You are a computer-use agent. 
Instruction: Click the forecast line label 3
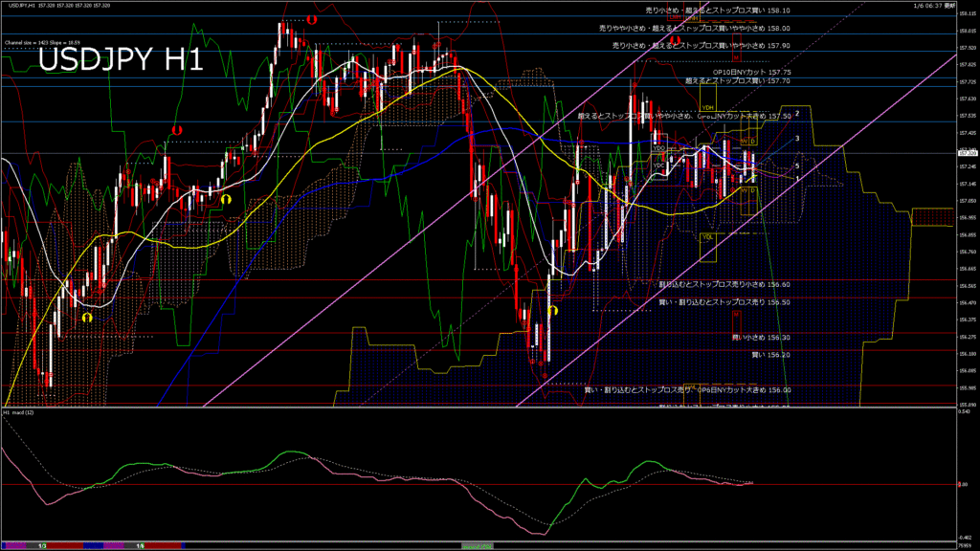pyautogui.click(x=797, y=138)
